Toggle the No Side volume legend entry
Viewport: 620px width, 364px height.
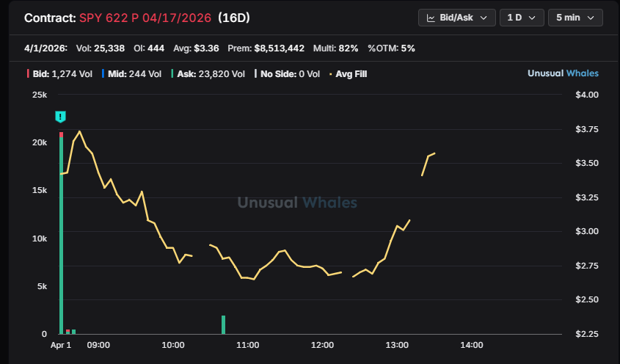[x=288, y=74]
